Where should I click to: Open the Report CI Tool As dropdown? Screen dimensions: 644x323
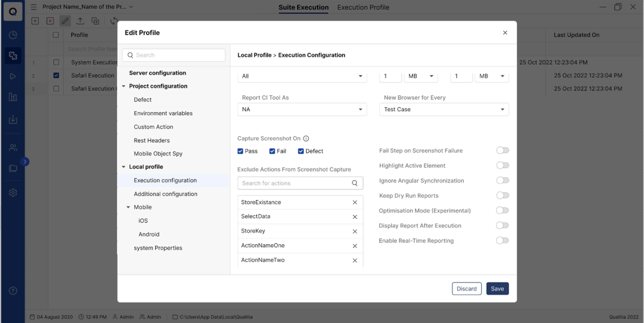302,109
